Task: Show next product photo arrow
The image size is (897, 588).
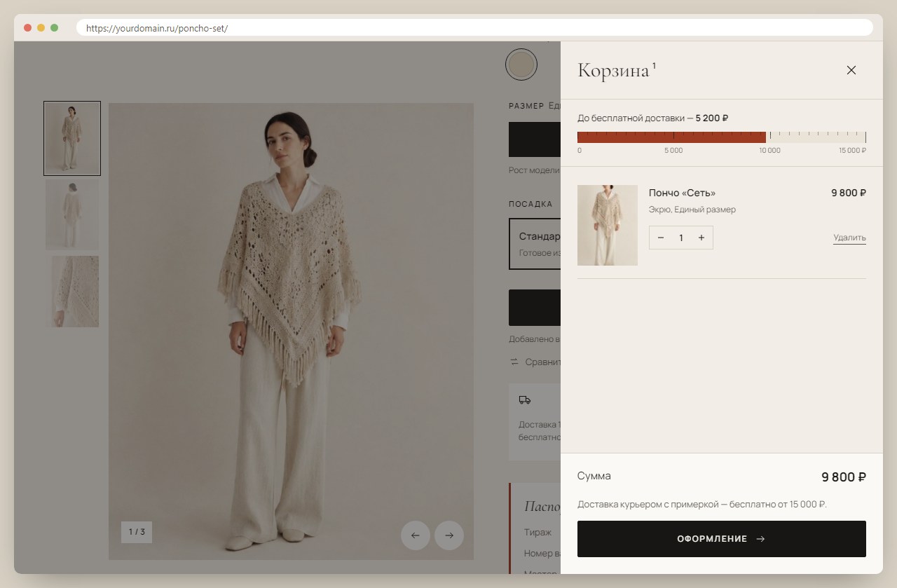Action: pyautogui.click(x=449, y=535)
